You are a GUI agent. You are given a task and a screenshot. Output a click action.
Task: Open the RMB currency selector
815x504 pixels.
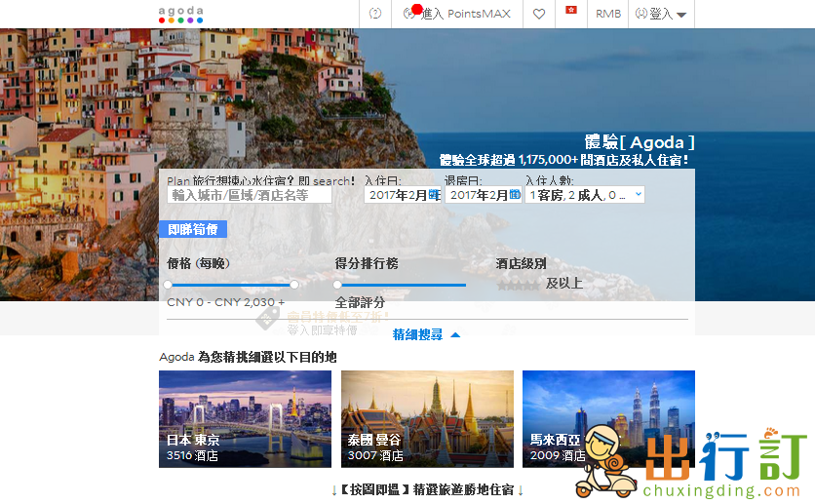608,14
